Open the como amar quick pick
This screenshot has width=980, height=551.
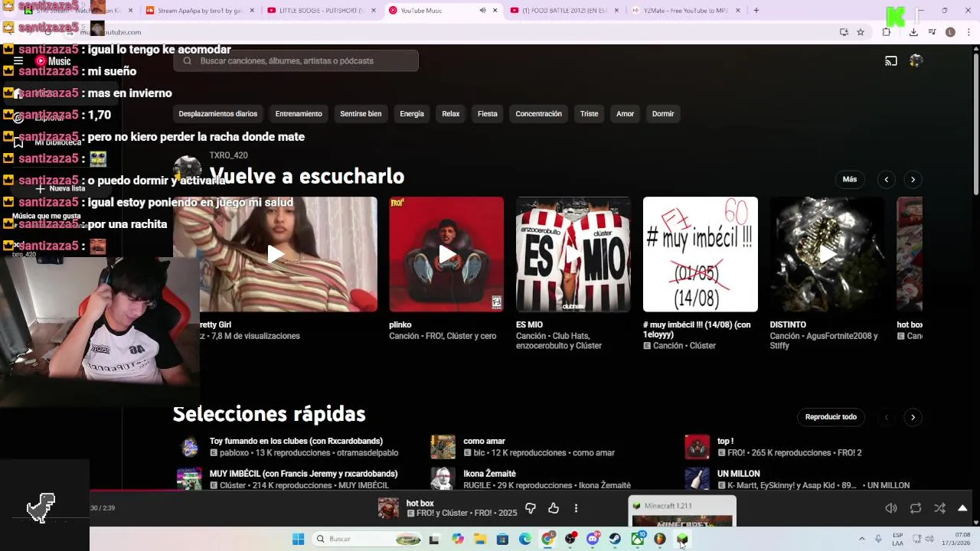[x=485, y=442]
